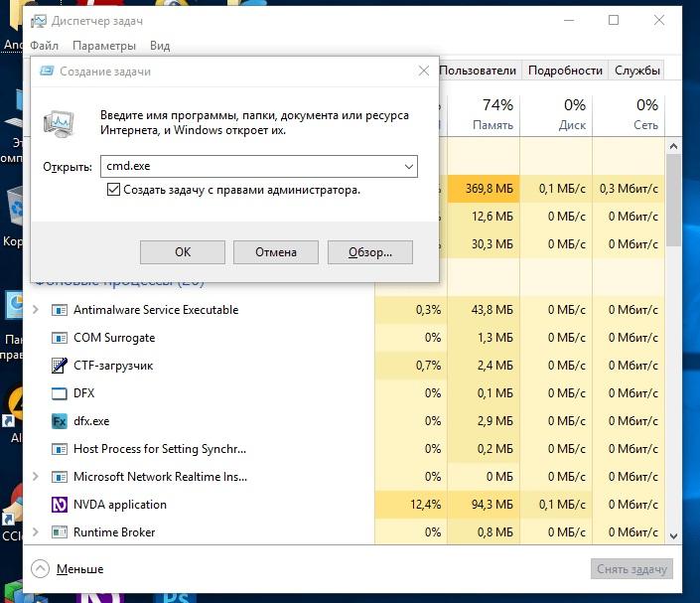The width and height of the screenshot is (700, 603).
Task: Click the DFX window icon
Action: (x=60, y=393)
